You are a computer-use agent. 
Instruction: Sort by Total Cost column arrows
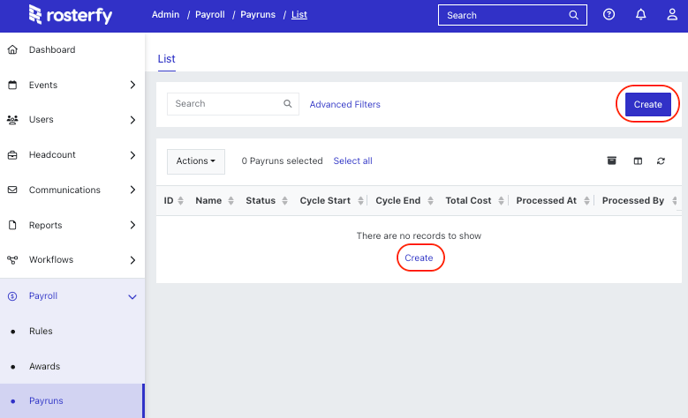click(x=501, y=200)
